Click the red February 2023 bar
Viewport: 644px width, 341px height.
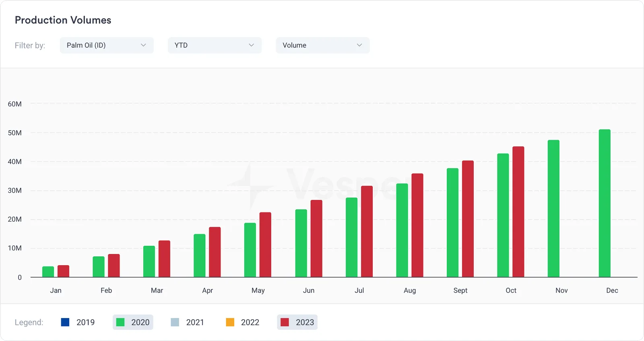tap(114, 266)
